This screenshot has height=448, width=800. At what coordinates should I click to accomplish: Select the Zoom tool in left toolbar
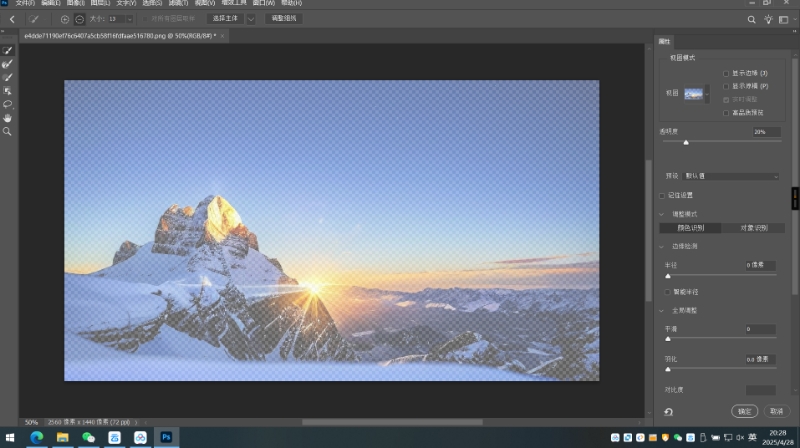7,132
